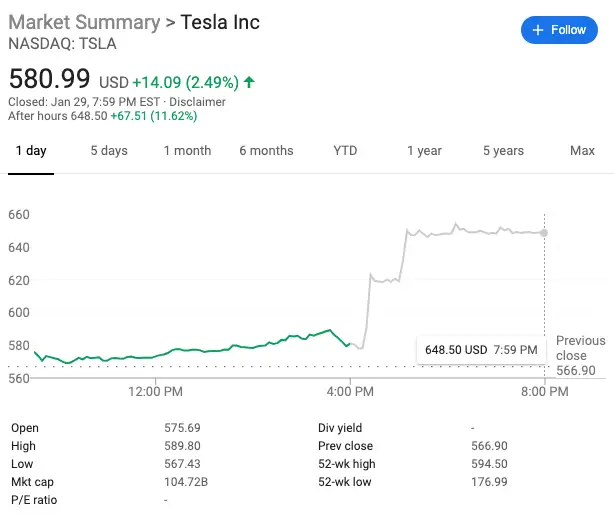Screen dimensions: 614x516
Task: Select the 1 day tab
Action: click(x=30, y=151)
